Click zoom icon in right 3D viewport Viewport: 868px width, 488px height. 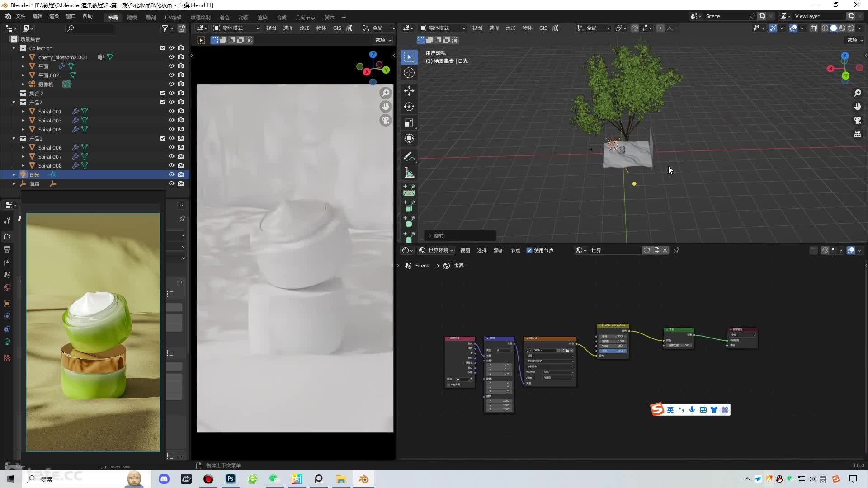click(858, 93)
